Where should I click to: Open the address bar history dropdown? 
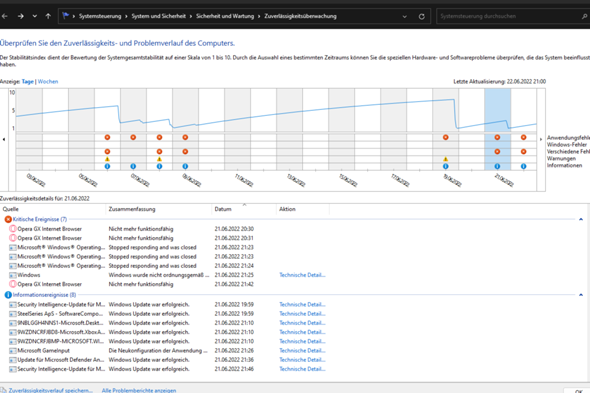point(404,16)
